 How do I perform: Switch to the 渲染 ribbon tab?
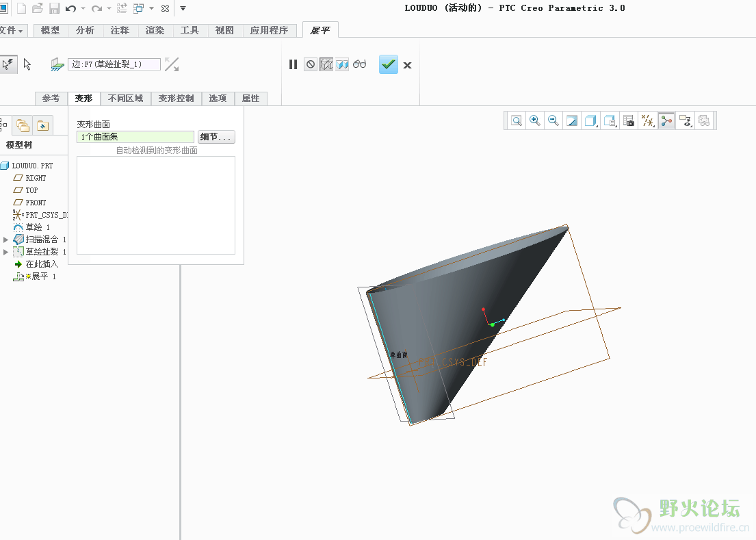pos(155,30)
